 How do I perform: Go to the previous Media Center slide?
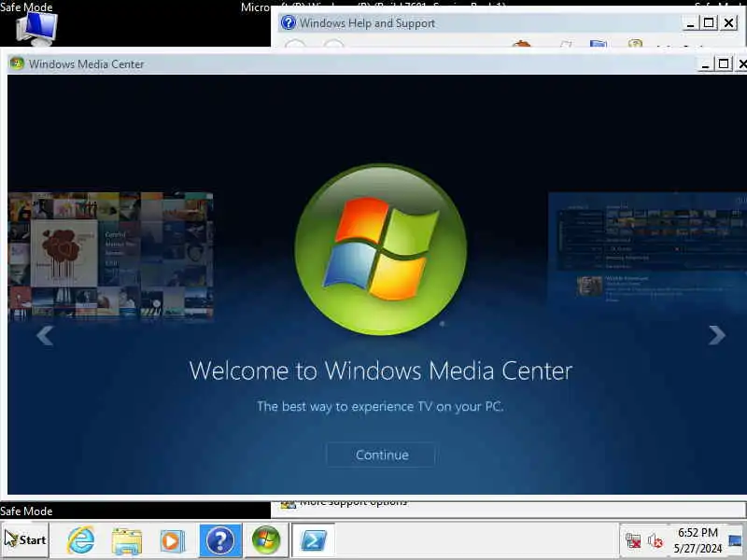(45, 335)
